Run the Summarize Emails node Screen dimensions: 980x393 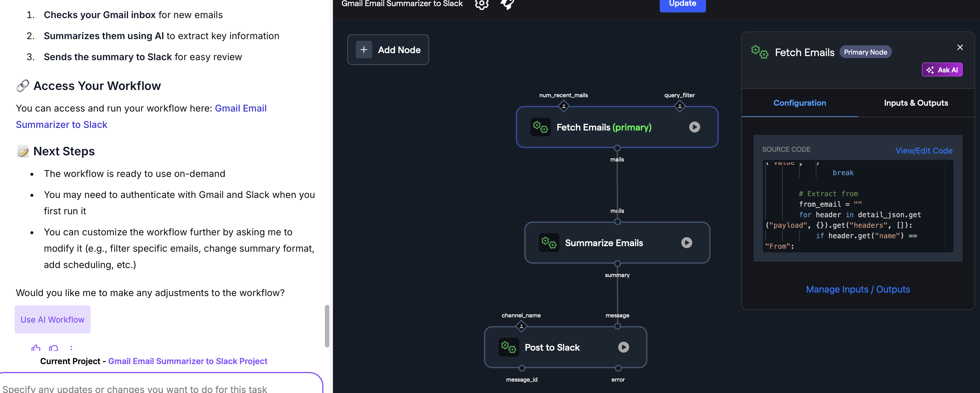coord(686,243)
